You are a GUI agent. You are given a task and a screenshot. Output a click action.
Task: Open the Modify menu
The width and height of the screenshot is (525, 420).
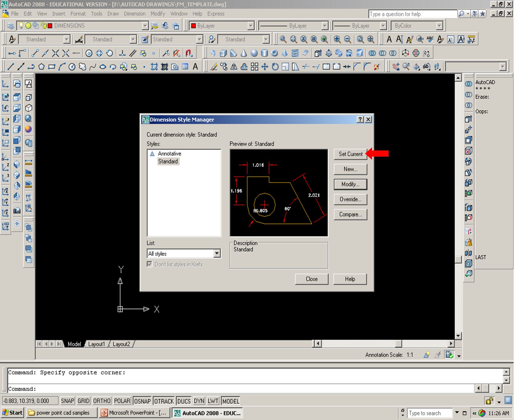[158, 14]
